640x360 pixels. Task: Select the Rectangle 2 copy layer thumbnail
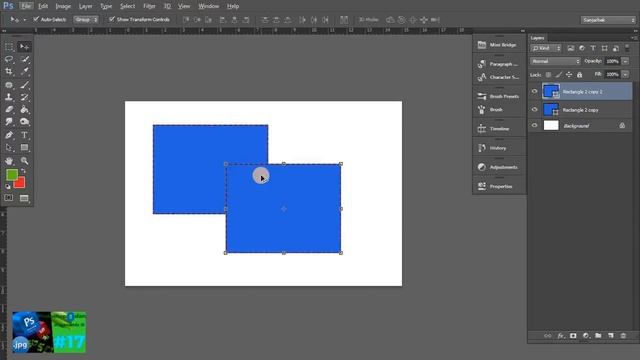pos(551,110)
